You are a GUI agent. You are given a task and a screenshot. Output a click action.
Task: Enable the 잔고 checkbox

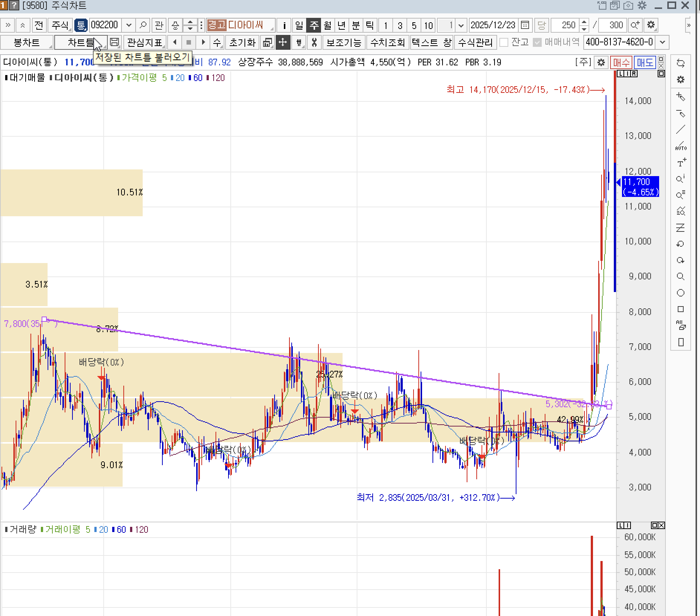504,42
